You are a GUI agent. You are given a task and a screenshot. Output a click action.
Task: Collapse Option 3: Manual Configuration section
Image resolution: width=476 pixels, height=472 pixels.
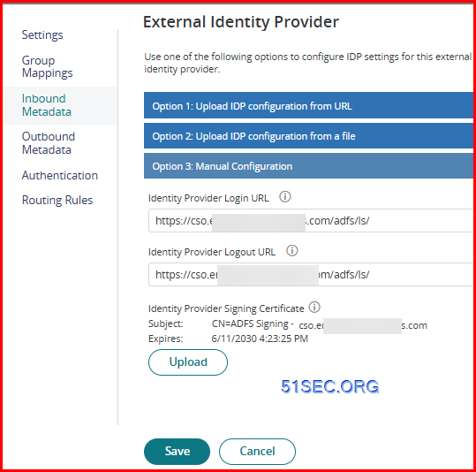pos(308,165)
